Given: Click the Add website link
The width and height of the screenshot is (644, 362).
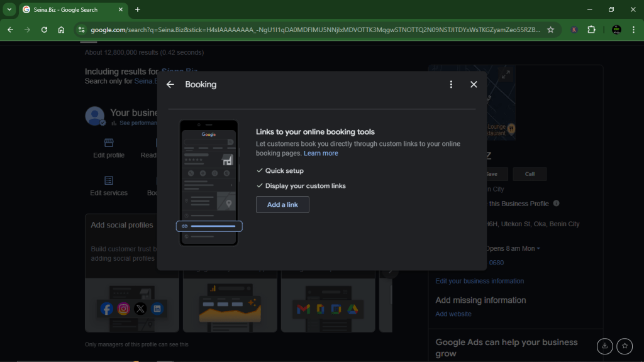Looking at the screenshot, I should click(453, 314).
